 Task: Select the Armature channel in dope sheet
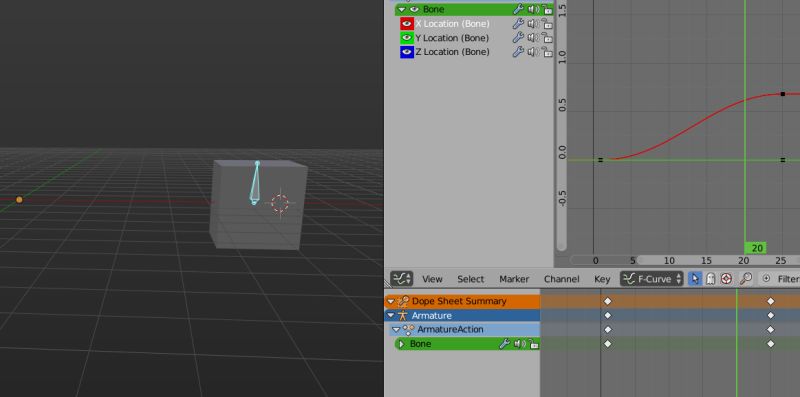click(432, 315)
